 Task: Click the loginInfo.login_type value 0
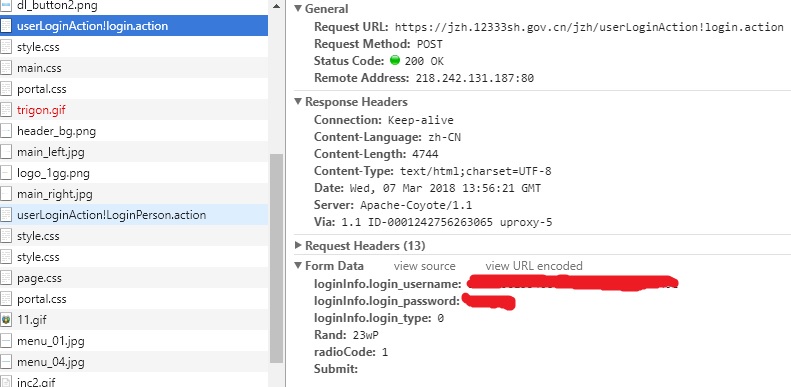[x=440, y=318]
